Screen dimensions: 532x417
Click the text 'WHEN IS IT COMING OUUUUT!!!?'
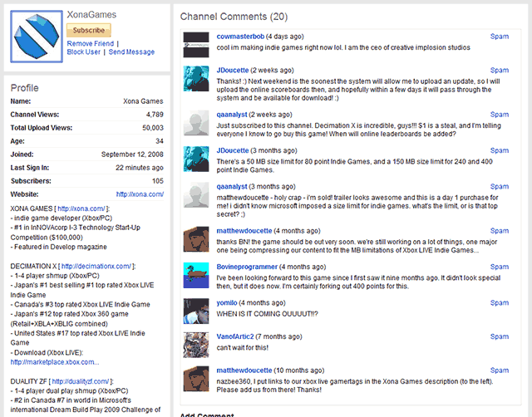coord(268,314)
